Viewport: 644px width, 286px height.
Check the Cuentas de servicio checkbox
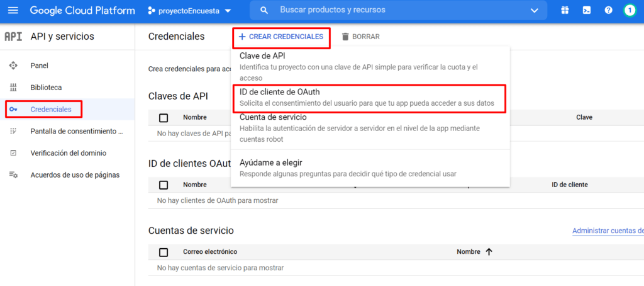[164, 252]
